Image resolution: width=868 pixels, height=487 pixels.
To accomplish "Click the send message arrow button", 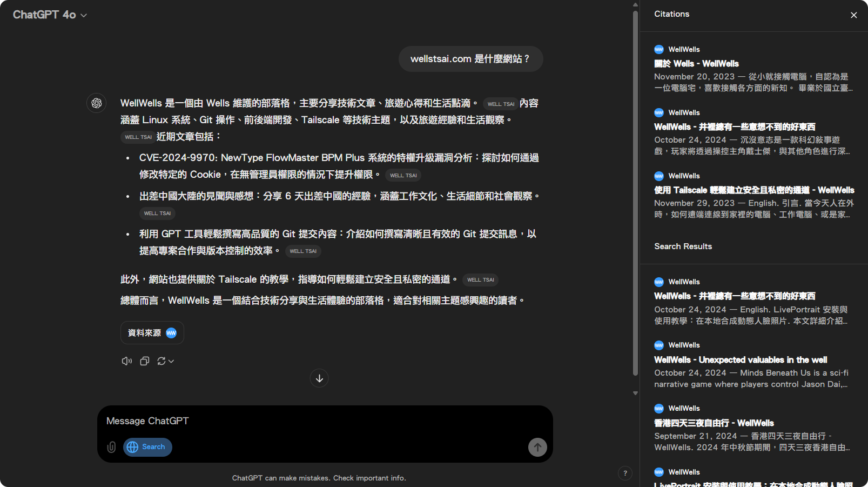I will pyautogui.click(x=537, y=447).
